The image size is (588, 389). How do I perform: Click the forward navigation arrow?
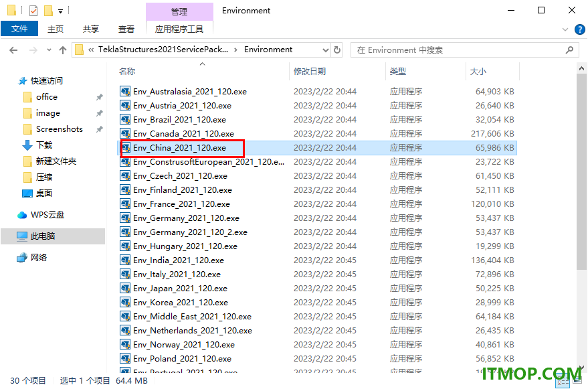click(33, 50)
